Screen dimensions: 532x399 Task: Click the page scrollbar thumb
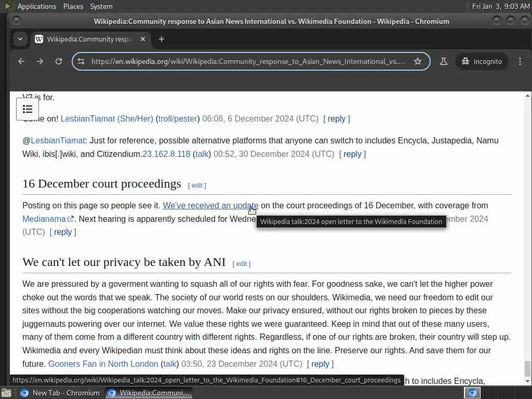[x=527, y=369]
